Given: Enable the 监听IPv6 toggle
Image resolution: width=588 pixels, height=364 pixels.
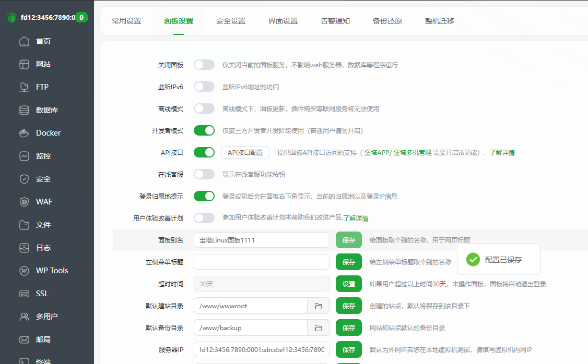Looking at the screenshot, I should [x=204, y=87].
